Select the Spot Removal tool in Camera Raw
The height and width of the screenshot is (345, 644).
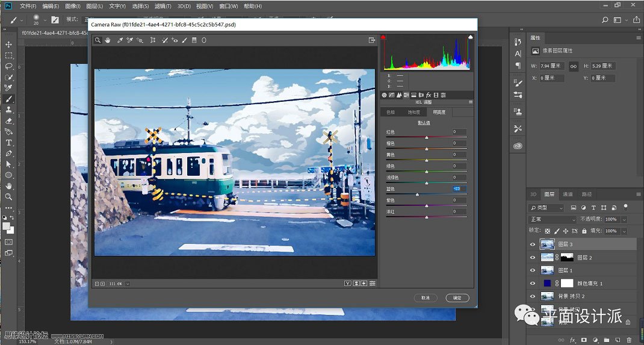pos(165,40)
